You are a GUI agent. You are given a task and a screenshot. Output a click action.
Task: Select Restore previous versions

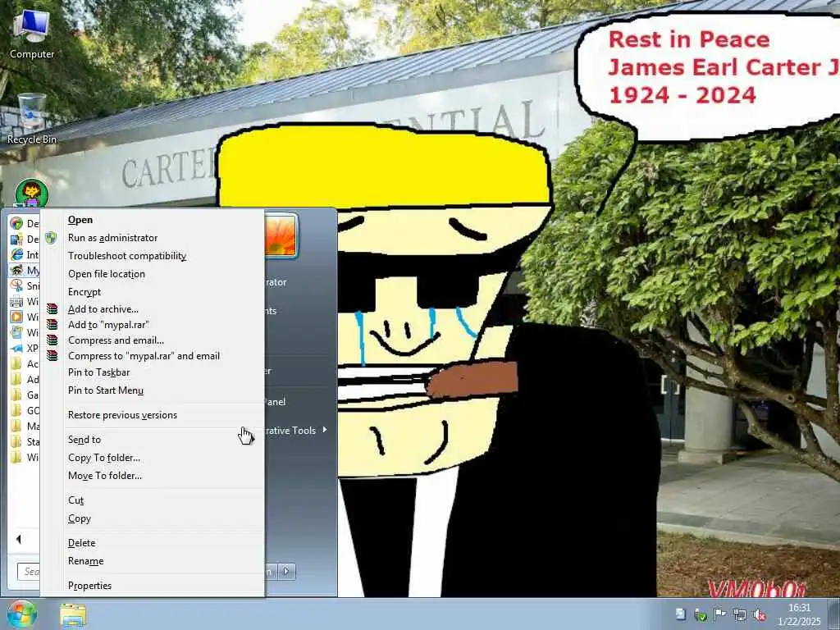click(152, 415)
